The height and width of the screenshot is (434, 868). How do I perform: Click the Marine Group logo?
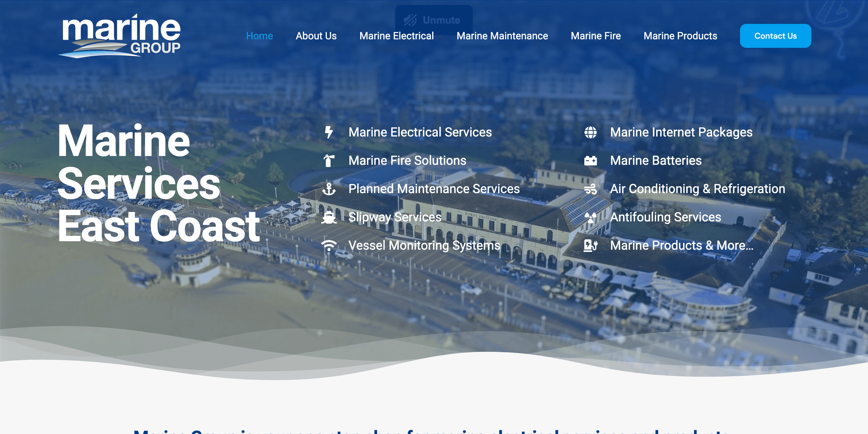coord(121,36)
